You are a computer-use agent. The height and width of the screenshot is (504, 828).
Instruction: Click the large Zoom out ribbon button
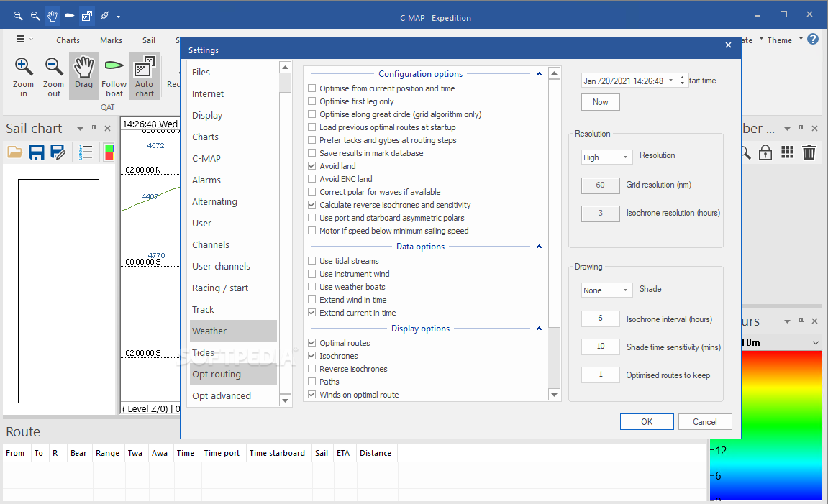pyautogui.click(x=53, y=77)
